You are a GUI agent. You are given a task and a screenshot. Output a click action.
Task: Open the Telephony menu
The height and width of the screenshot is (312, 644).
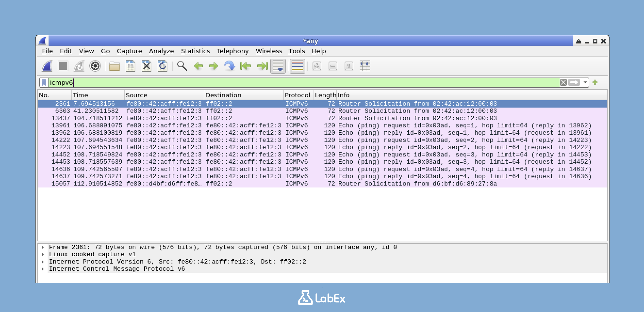click(x=233, y=51)
